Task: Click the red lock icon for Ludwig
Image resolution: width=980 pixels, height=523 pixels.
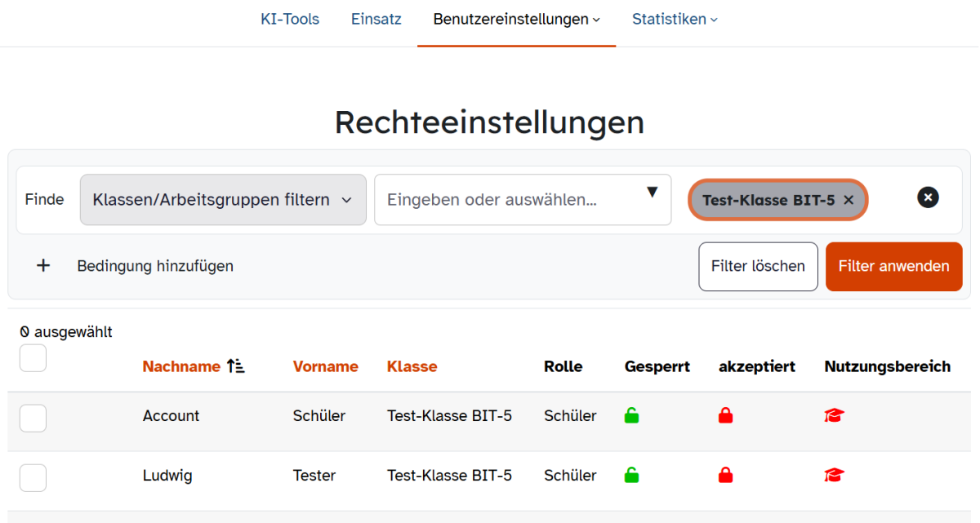Action: point(725,475)
